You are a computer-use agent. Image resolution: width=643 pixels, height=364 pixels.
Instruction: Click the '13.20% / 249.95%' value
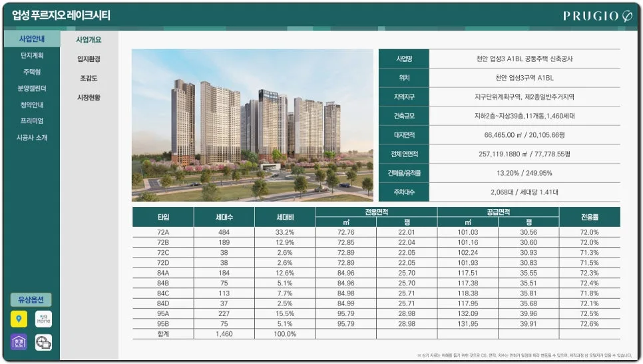tap(525, 173)
